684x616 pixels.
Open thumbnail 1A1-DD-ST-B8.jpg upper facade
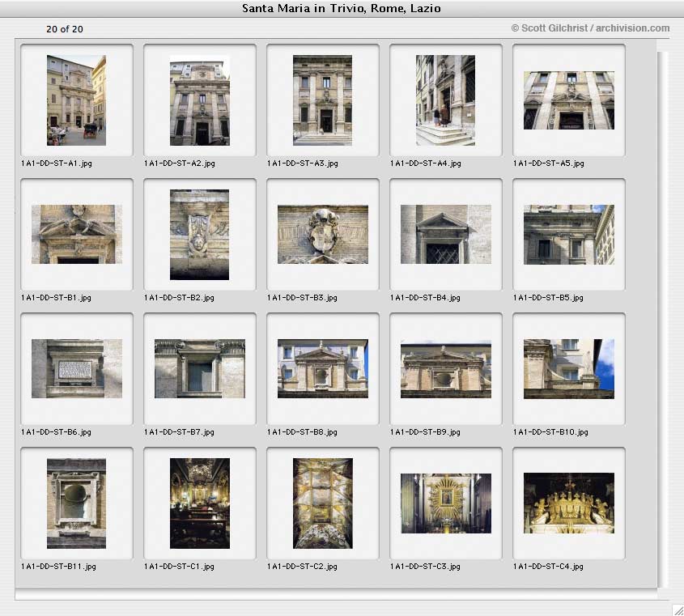point(323,368)
